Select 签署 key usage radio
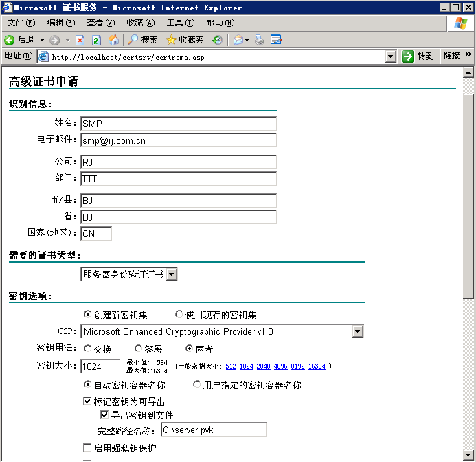The height and width of the screenshot is (462, 476). [x=138, y=349]
